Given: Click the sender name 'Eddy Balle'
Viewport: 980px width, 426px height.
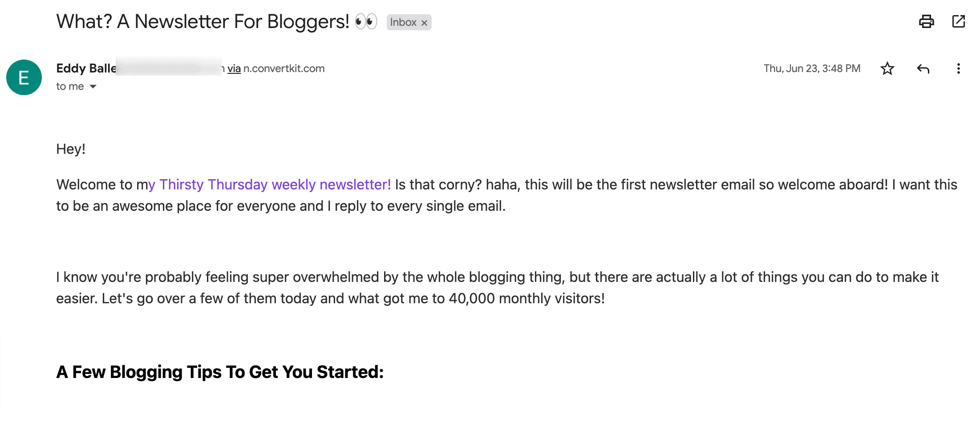Looking at the screenshot, I should 85,68.
